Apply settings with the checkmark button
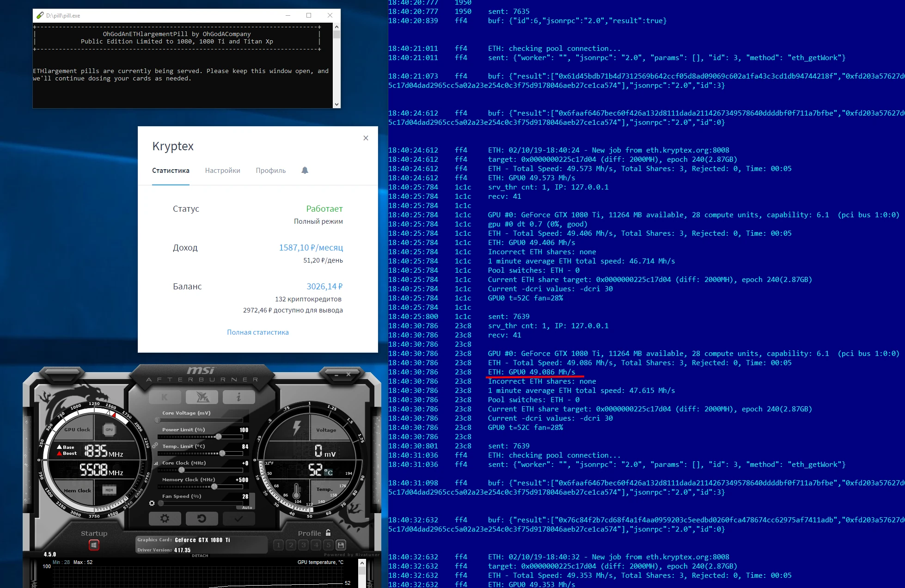Viewport: 905px width, 588px height. point(238,519)
